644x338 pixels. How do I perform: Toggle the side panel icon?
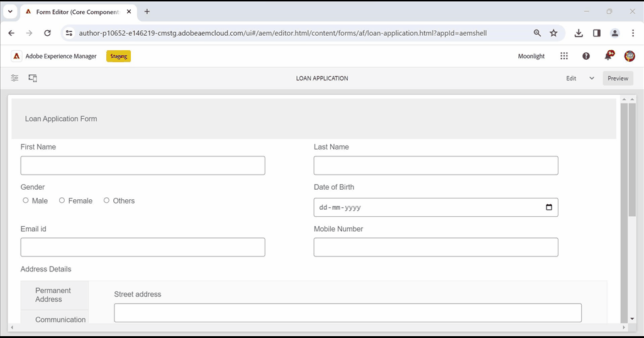(14, 78)
